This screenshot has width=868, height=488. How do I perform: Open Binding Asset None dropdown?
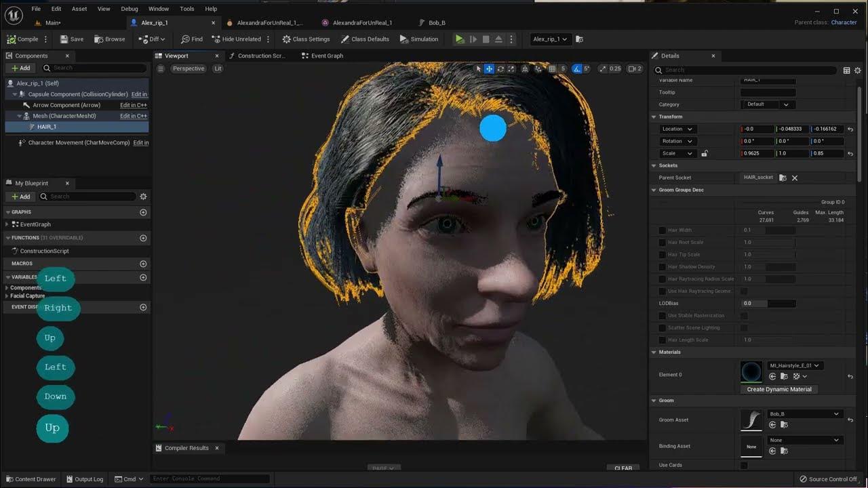pyautogui.click(x=805, y=440)
